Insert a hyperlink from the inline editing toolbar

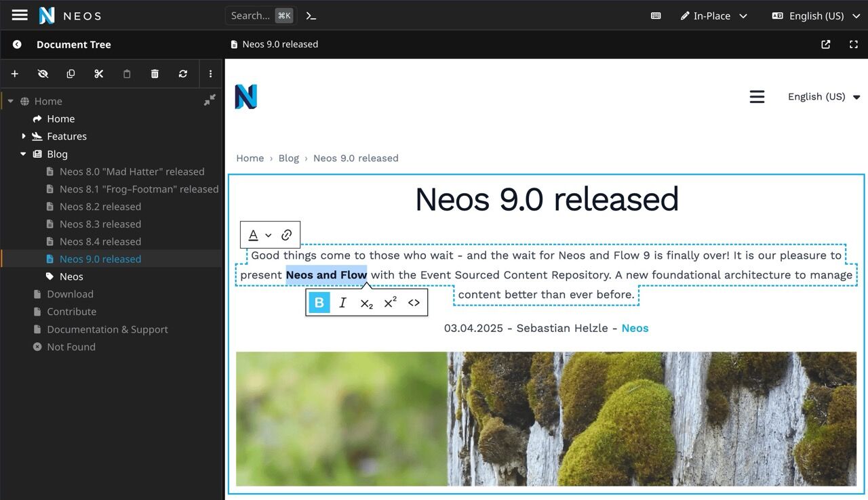[x=287, y=234]
